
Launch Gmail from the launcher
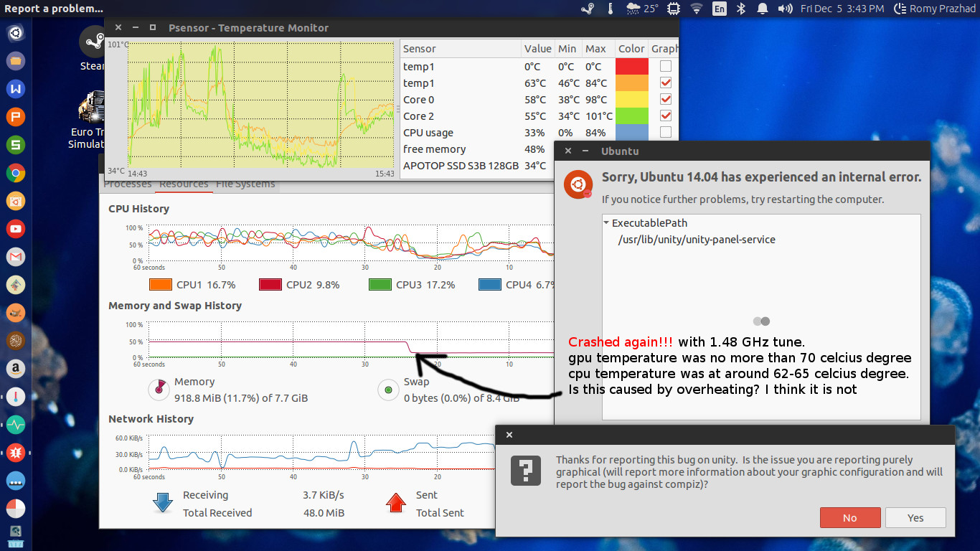[16, 257]
